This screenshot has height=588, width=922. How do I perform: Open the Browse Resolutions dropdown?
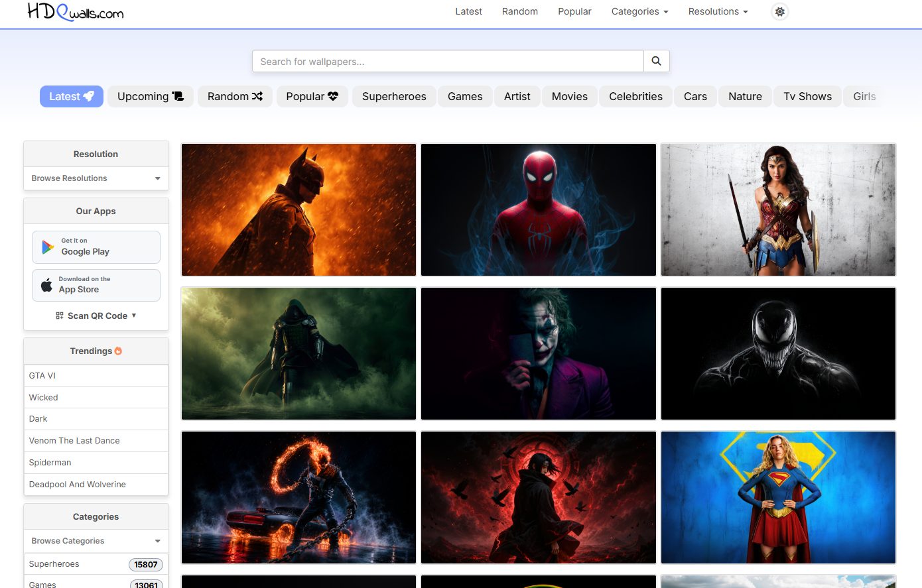[96, 178]
